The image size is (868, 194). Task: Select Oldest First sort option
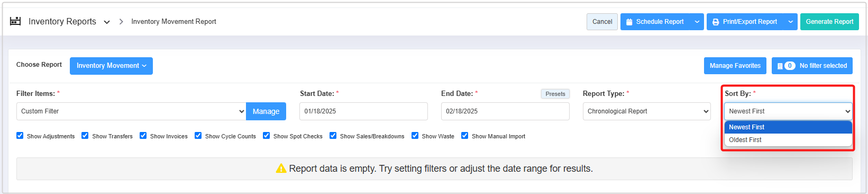click(x=788, y=140)
